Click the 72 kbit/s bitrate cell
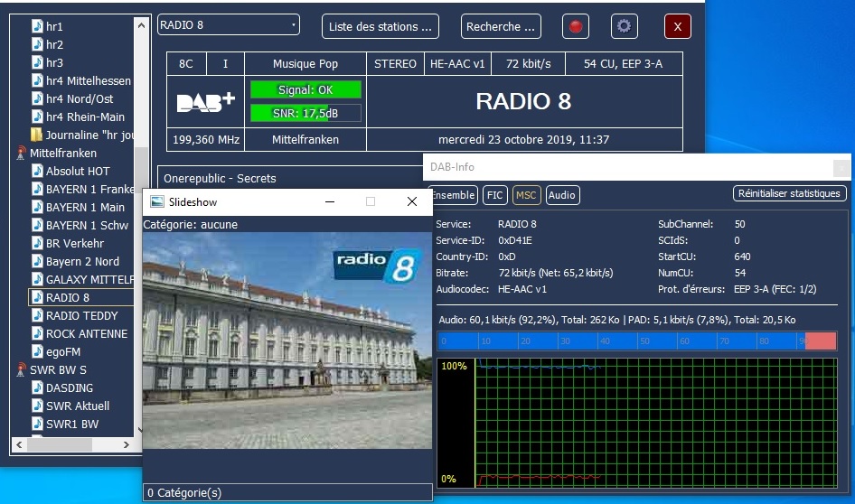855x504 pixels. (x=529, y=64)
